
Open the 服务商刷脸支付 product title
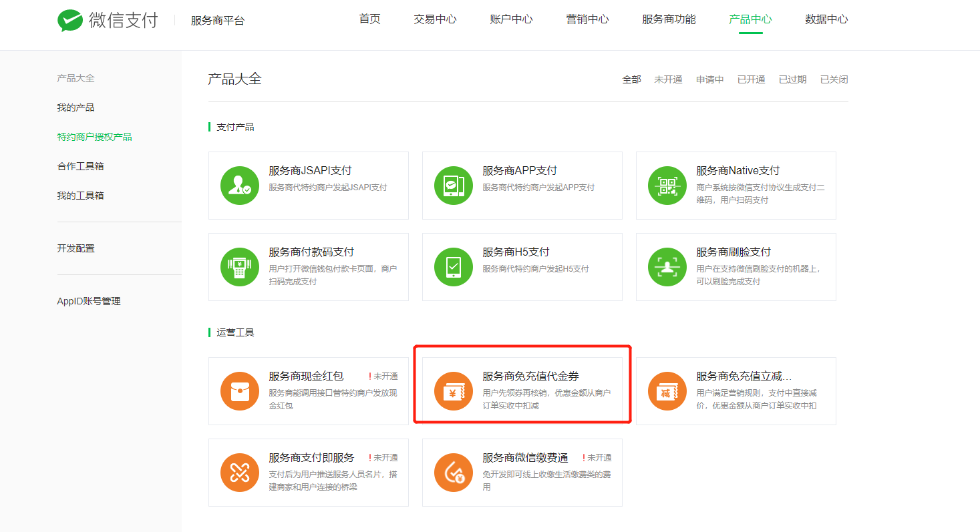(733, 252)
